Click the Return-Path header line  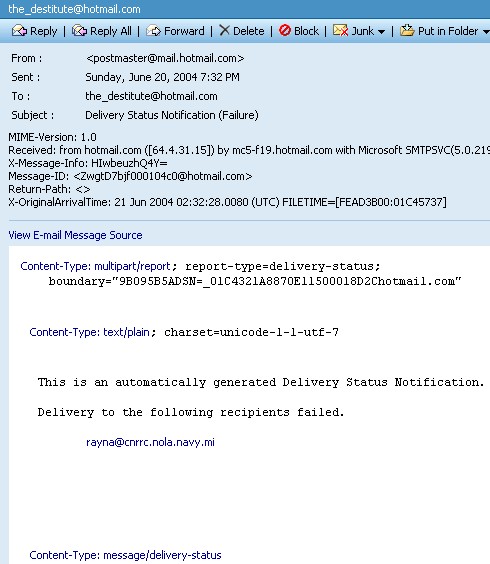coord(49,189)
